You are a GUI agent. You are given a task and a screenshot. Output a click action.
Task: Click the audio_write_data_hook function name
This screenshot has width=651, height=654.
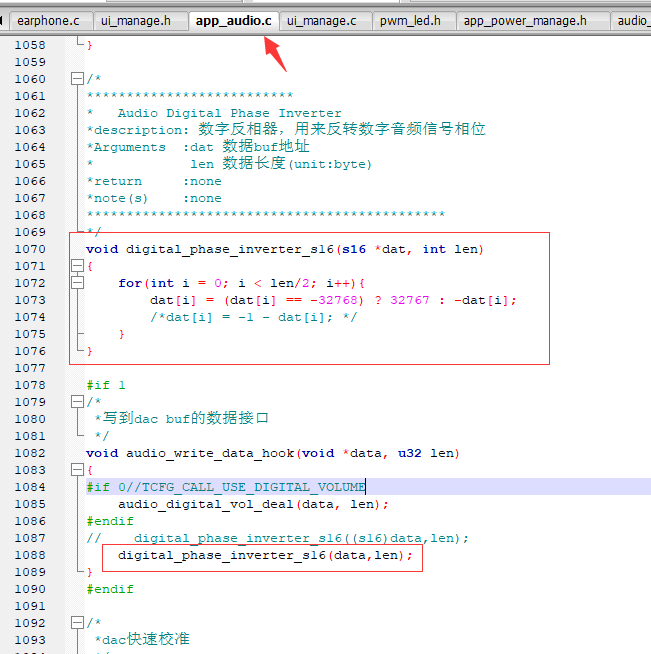[x=210, y=453]
